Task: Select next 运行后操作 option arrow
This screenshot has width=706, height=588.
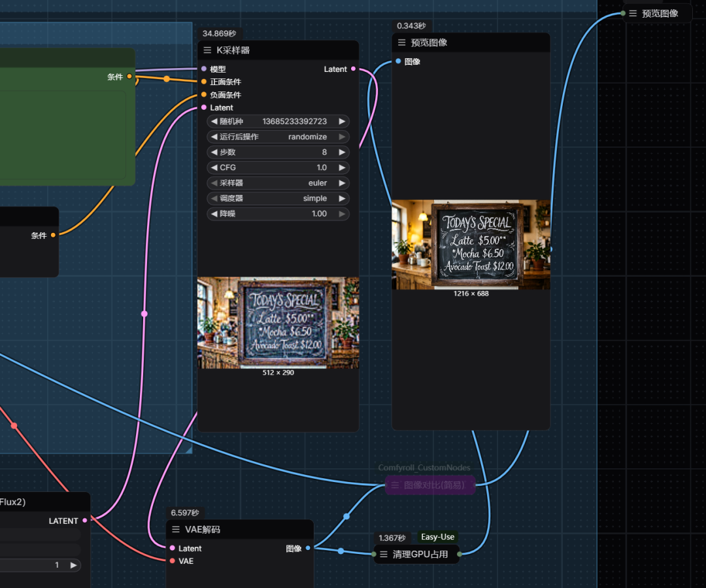Action: pyautogui.click(x=342, y=137)
